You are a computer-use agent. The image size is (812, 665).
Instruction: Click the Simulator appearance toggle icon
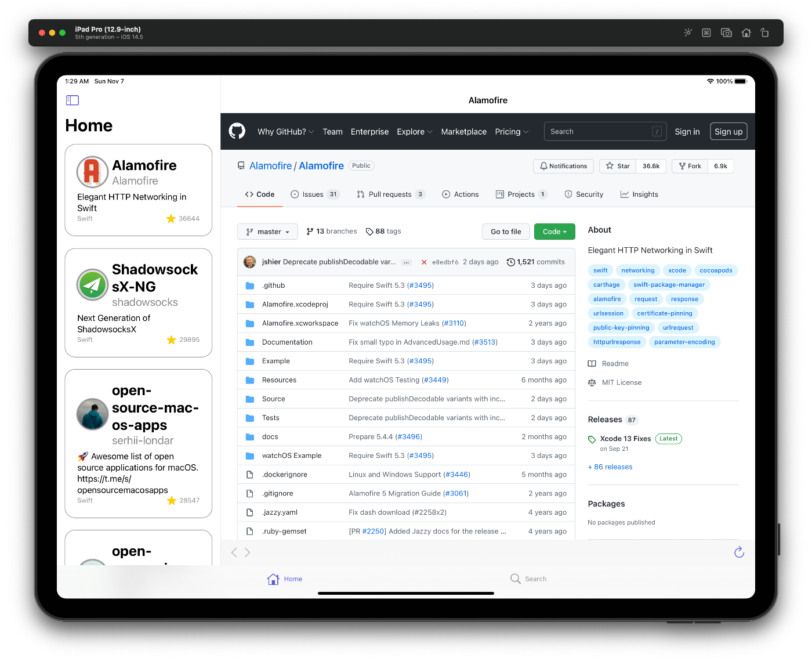tap(688, 32)
